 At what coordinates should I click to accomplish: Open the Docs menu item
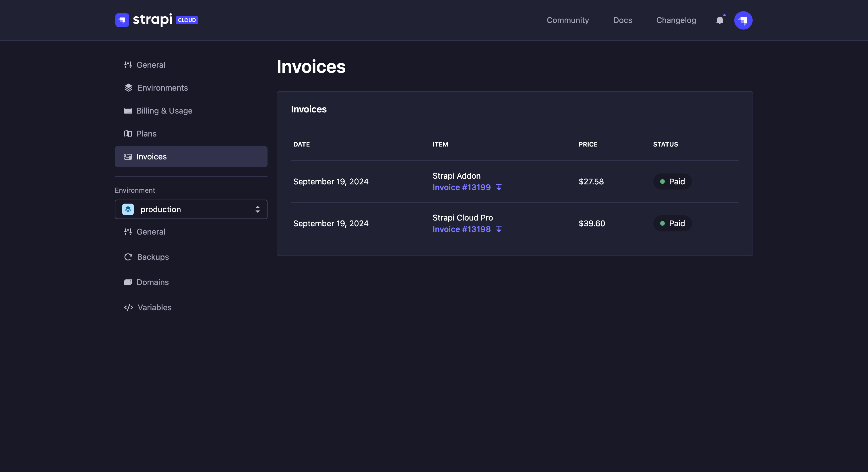(x=622, y=20)
